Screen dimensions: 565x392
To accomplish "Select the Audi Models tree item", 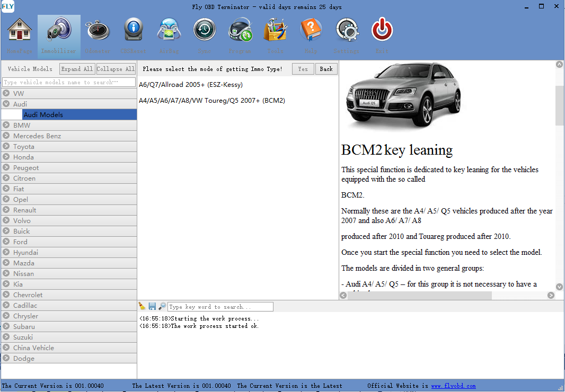I will [43, 115].
